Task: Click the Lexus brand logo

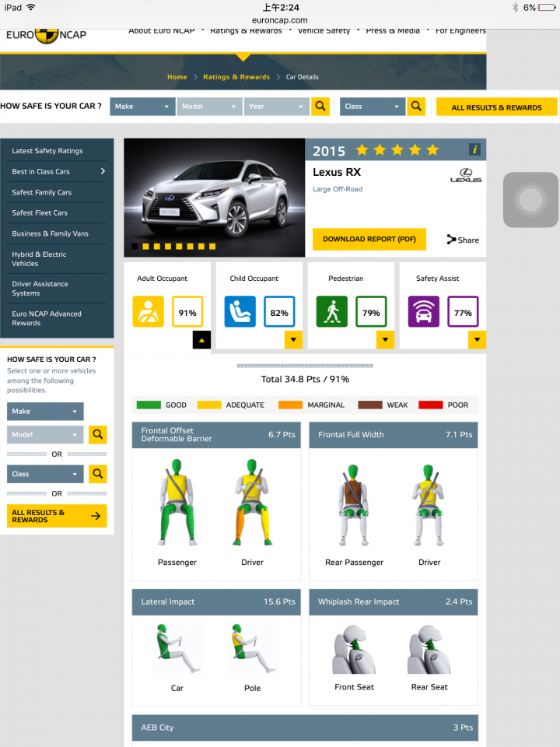Action: 466,175
